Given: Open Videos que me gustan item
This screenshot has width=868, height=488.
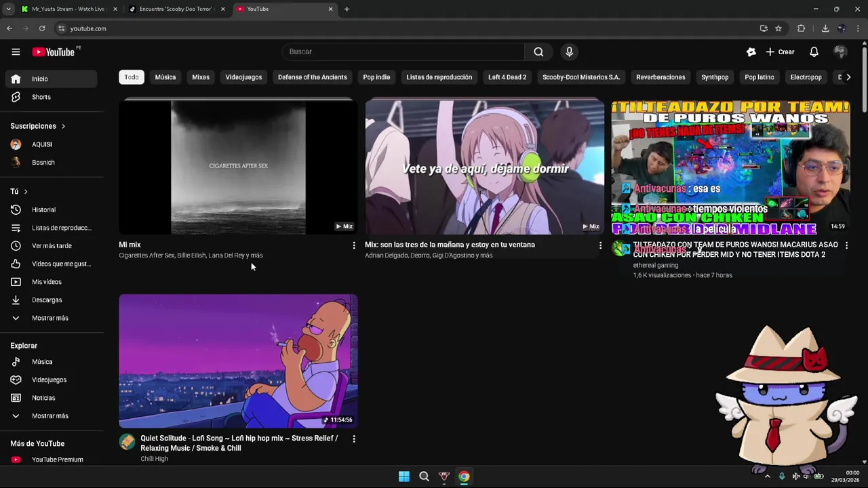Looking at the screenshot, I should coord(51,264).
